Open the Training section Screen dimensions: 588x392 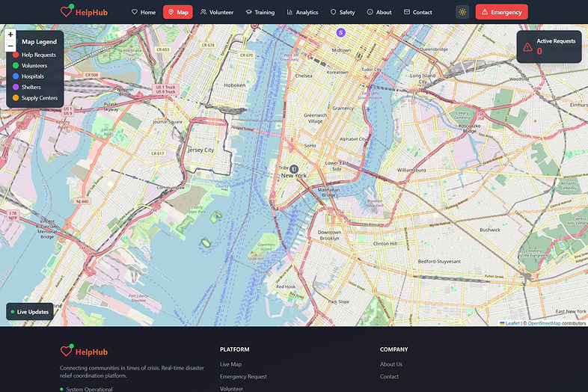point(260,12)
